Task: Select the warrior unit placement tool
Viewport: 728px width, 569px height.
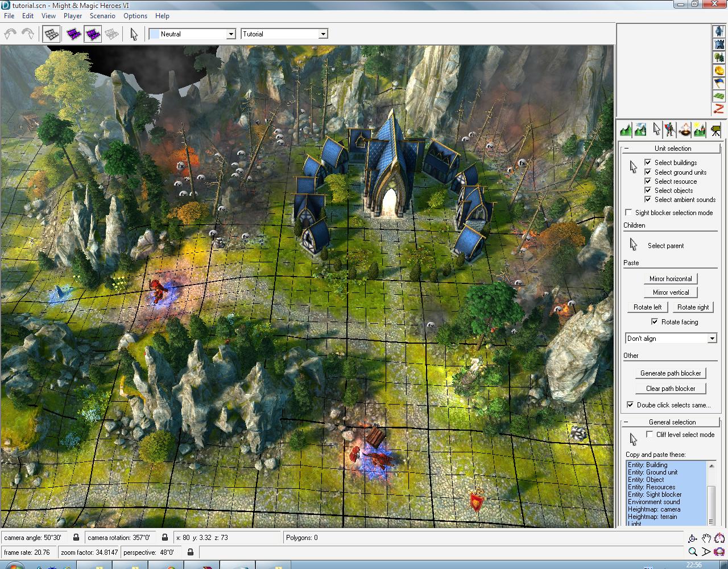Action: (x=670, y=130)
